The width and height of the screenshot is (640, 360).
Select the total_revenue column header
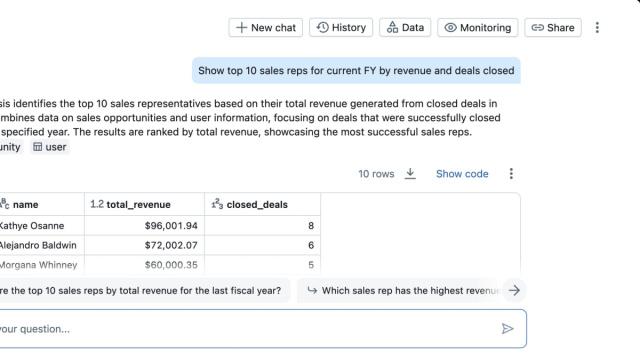[x=144, y=204]
